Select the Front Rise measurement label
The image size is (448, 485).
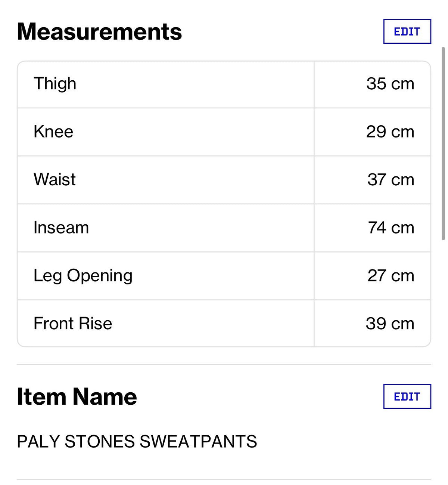73,323
